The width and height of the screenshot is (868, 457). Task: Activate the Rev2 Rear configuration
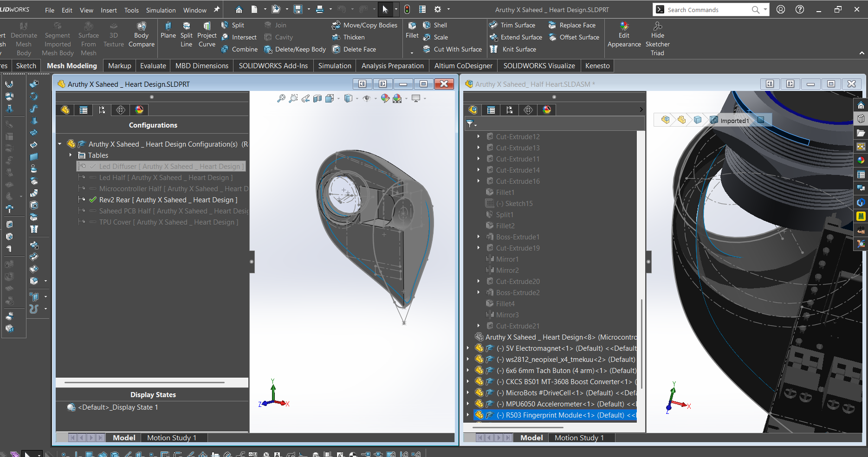168,200
